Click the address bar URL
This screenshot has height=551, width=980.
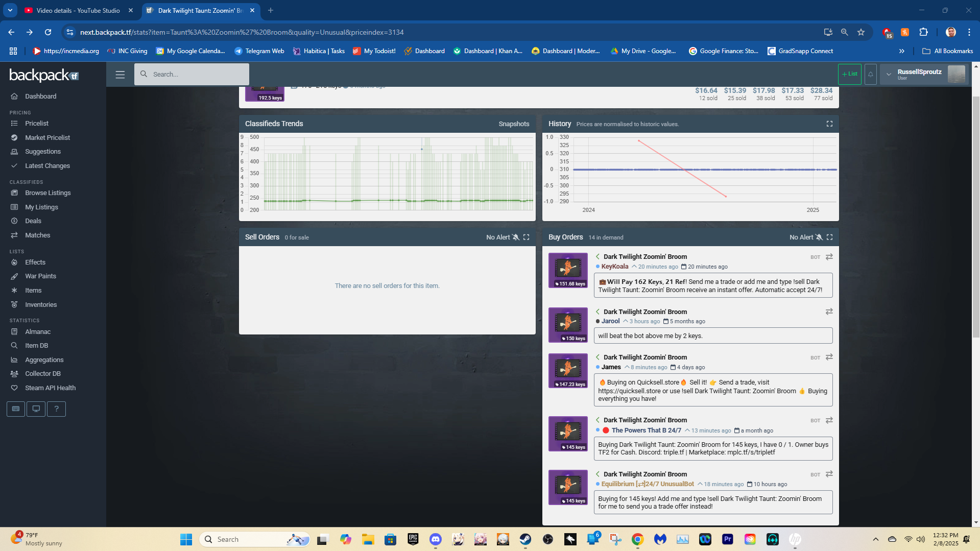(242, 32)
